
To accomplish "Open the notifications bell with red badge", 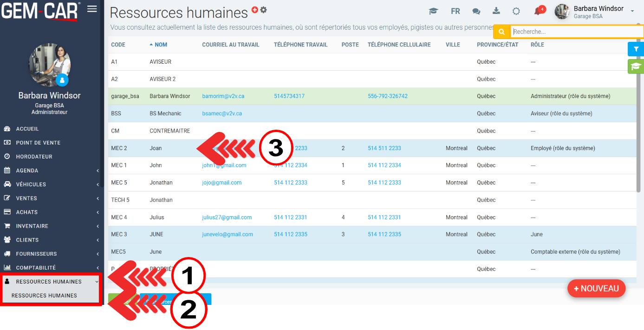I will (538, 11).
